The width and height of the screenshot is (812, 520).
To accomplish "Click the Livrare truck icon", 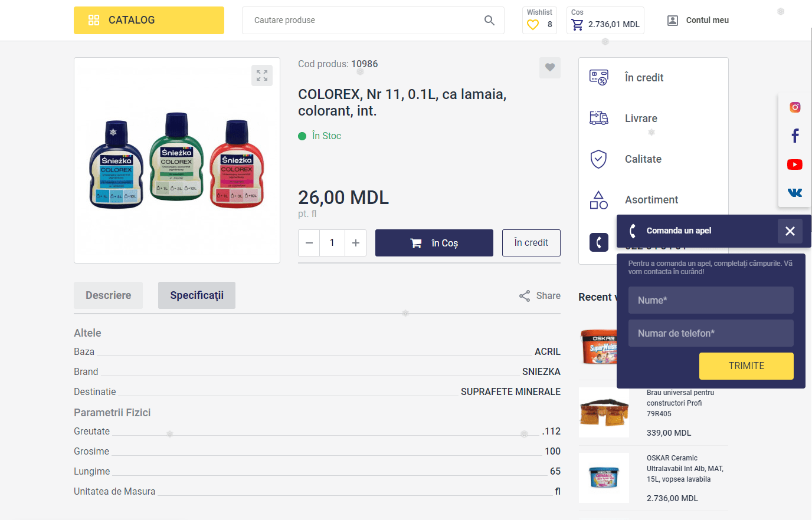I will pos(599,118).
